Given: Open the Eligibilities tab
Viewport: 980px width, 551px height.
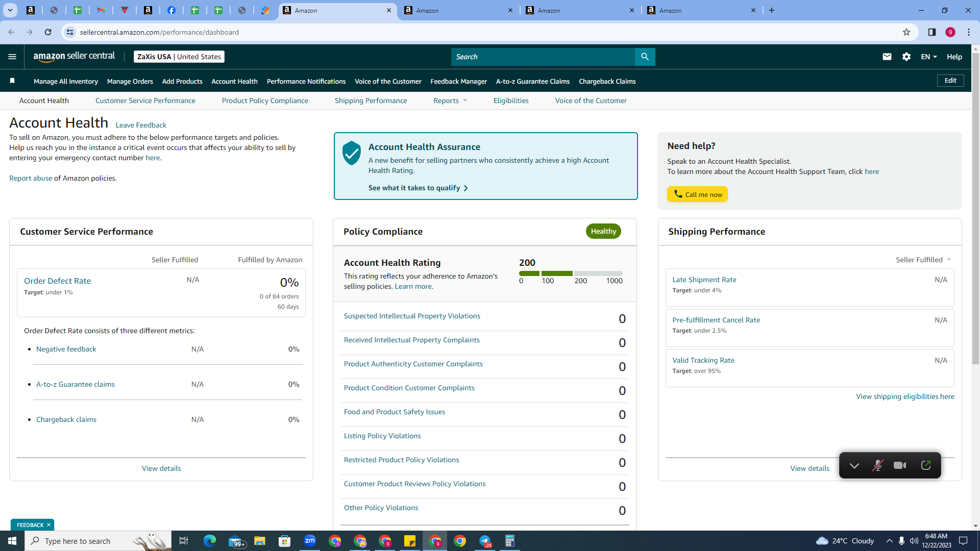Looking at the screenshot, I should click(511, 101).
